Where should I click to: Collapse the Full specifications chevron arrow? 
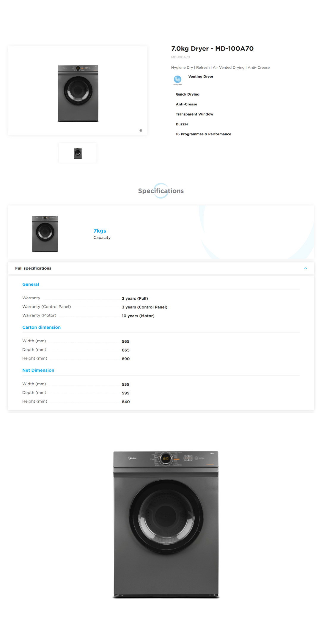pyautogui.click(x=305, y=268)
